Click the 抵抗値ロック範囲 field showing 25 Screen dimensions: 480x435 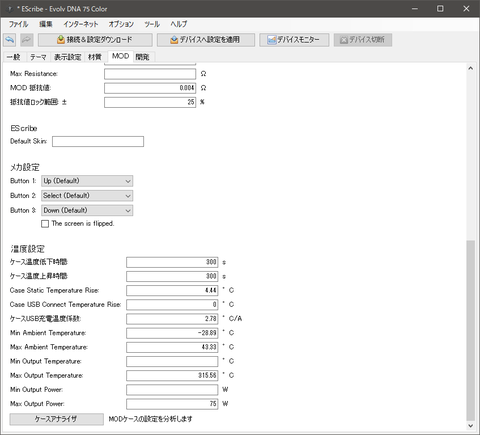(150, 102)
